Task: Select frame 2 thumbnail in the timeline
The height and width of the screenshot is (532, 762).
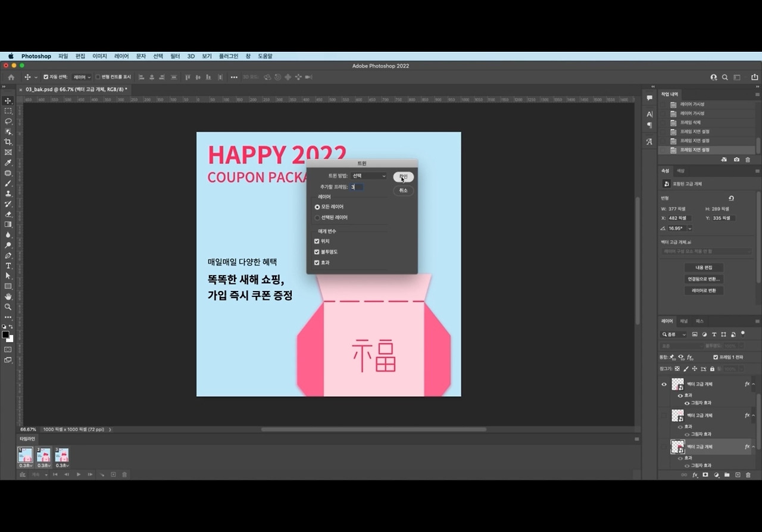Action: coord(43,454)
